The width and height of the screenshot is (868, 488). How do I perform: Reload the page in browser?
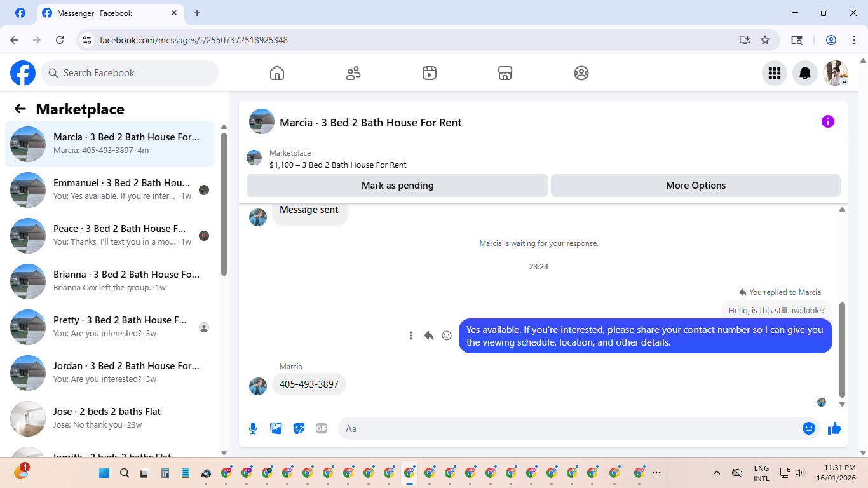click(60, 40)
